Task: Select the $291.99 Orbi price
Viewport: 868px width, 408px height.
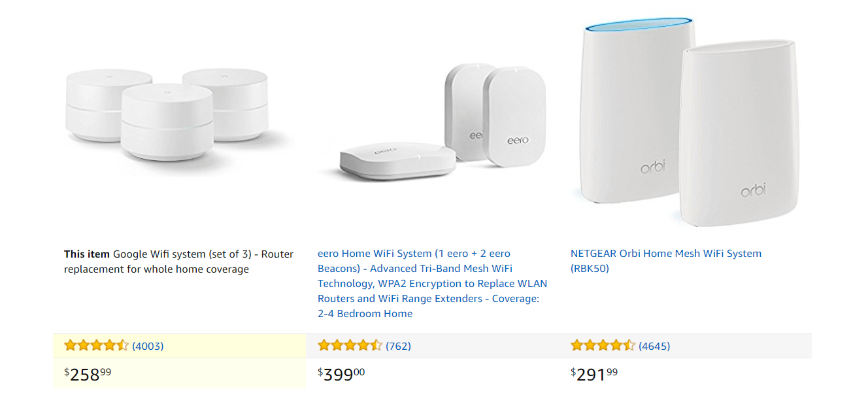Action: point(594,374)
